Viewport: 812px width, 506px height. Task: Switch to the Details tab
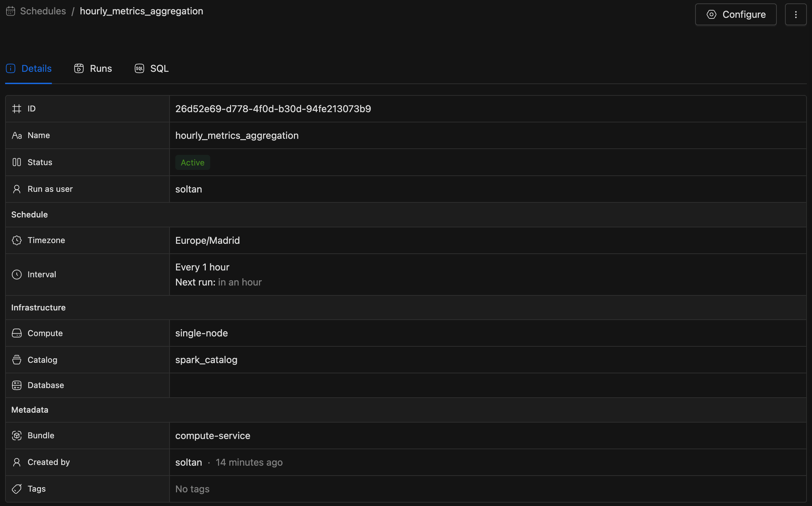29,68
